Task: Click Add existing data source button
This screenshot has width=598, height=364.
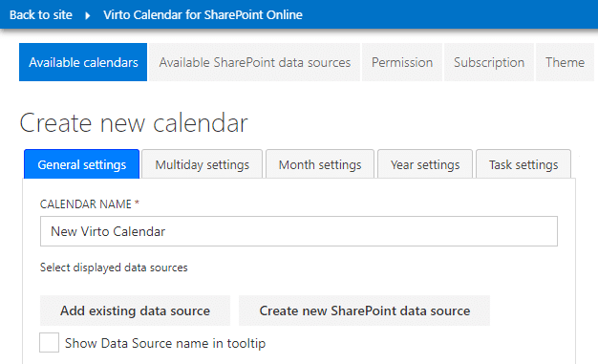Action: (135, 310)
